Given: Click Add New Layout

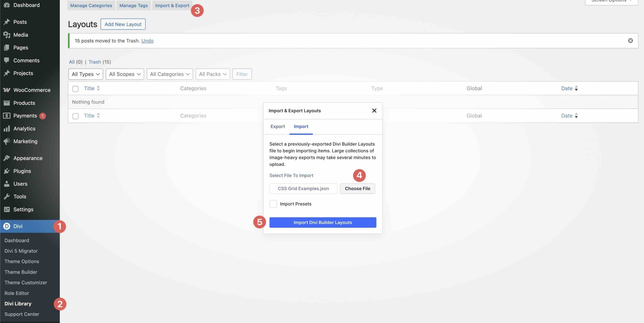Looking at the screenshot, I should pos(123,24).
